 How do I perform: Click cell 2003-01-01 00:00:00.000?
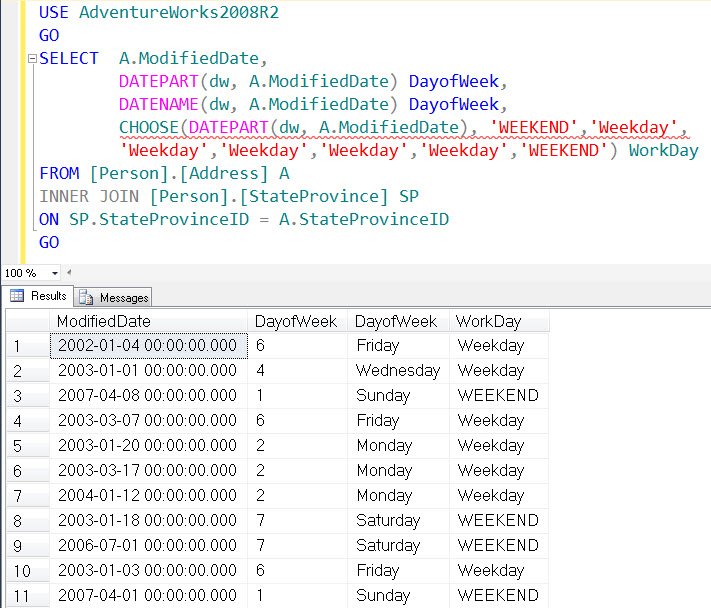point(149,371)
